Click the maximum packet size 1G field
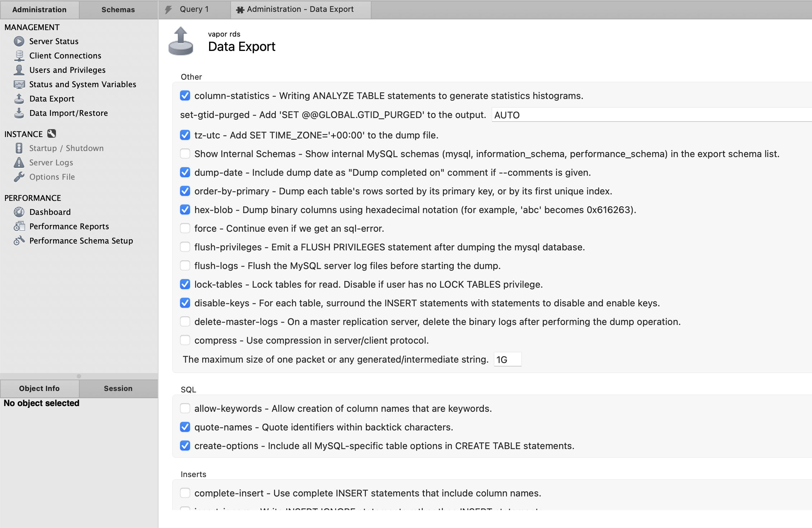 click(507, 359)
